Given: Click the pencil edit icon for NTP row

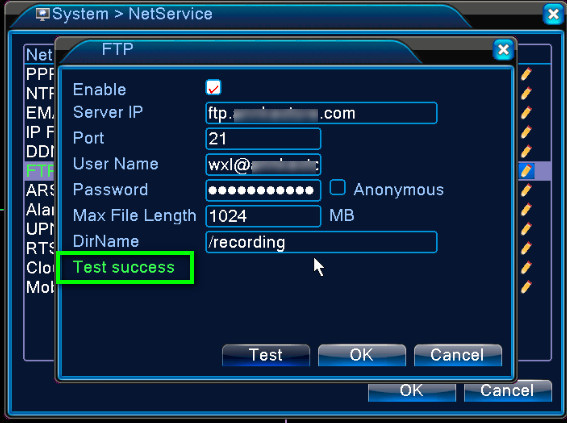Looking at the screenshot, I should 526,93.
